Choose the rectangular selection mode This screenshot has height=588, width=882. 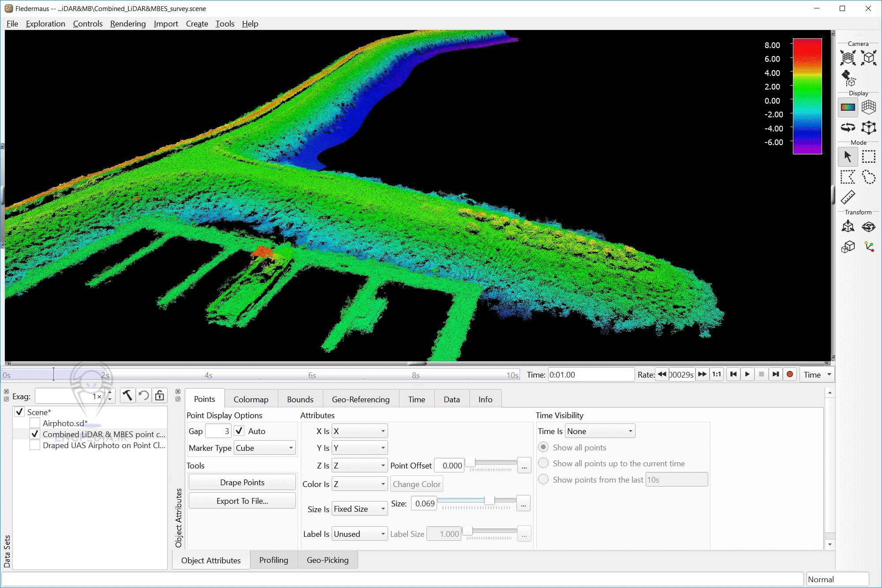pos(868,157)
